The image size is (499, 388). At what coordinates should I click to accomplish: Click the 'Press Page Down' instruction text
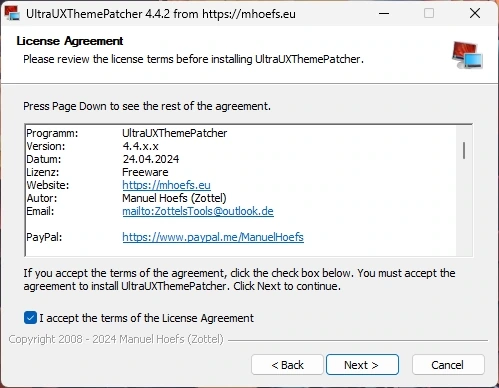click(x=147, y=106)
